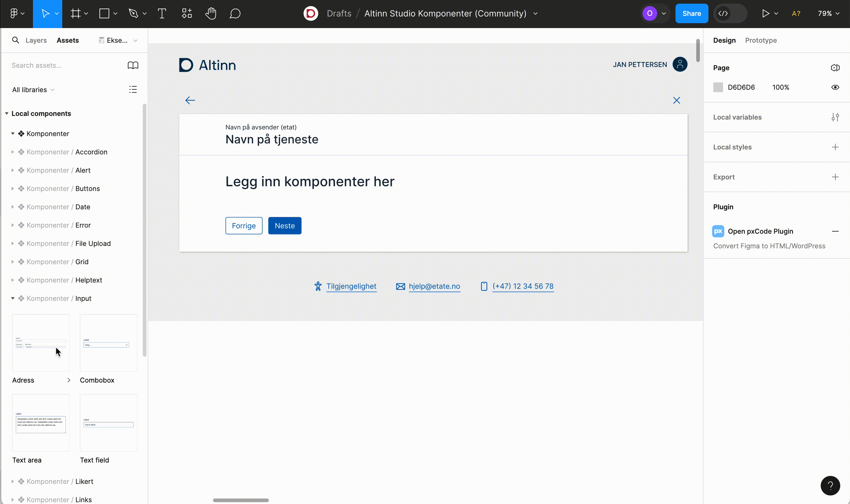Viewport: 850px width, 504px height.
Task: Click the Share button
Action: click(x=691, y=14)
